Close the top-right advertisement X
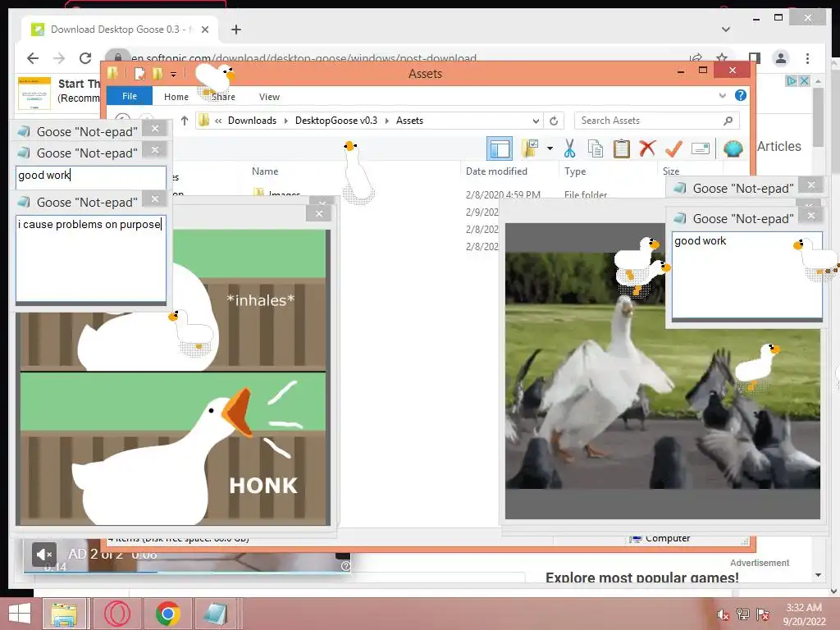 804,81
